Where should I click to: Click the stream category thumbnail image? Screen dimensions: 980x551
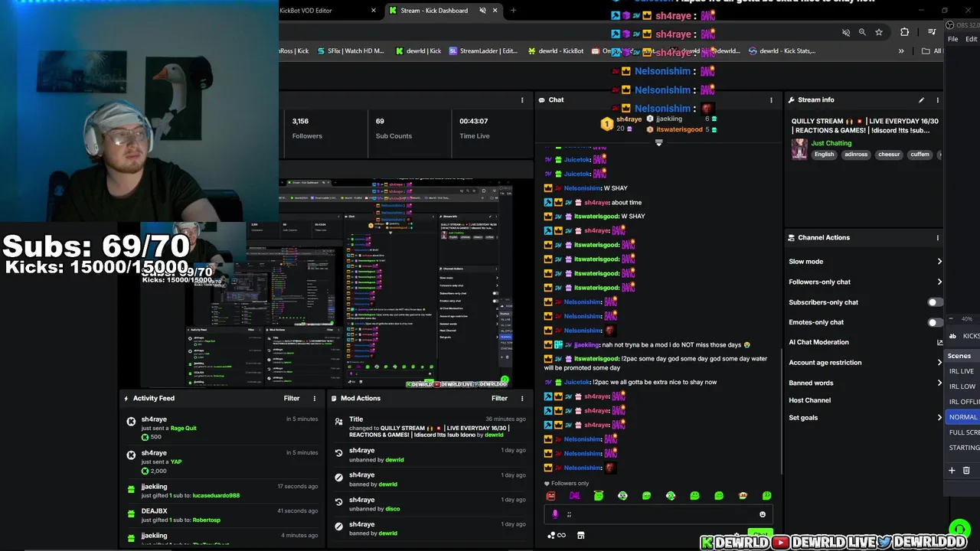(x=799, y=149)
